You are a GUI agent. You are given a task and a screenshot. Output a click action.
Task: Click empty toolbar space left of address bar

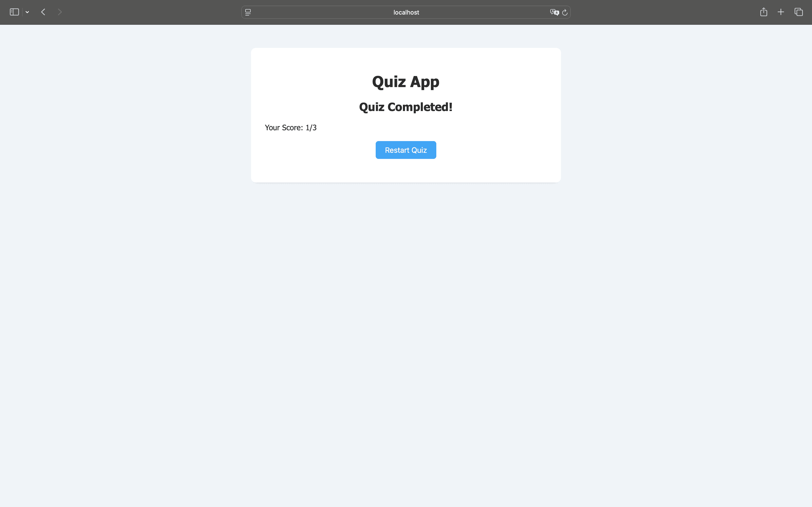pyautogui.click(x=151, y=12)
